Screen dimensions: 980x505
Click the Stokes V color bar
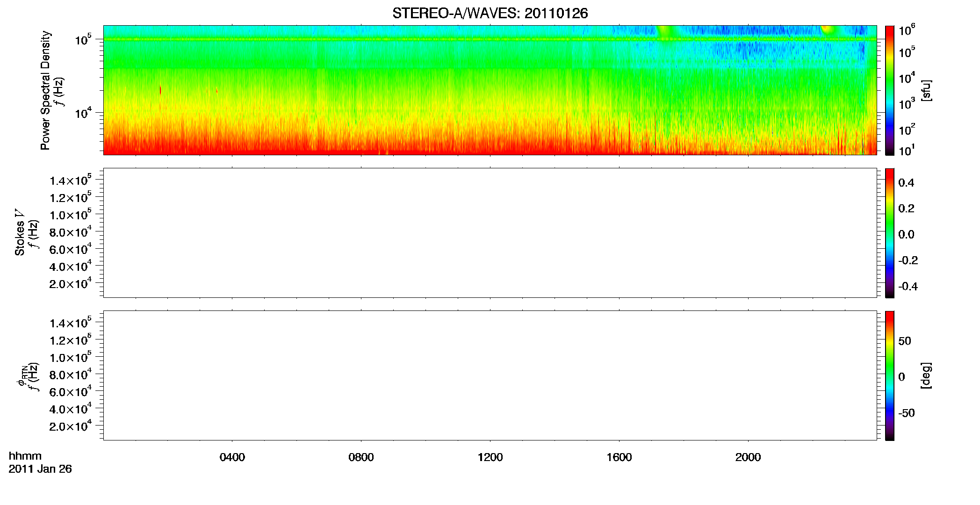[x=890, y=233]
